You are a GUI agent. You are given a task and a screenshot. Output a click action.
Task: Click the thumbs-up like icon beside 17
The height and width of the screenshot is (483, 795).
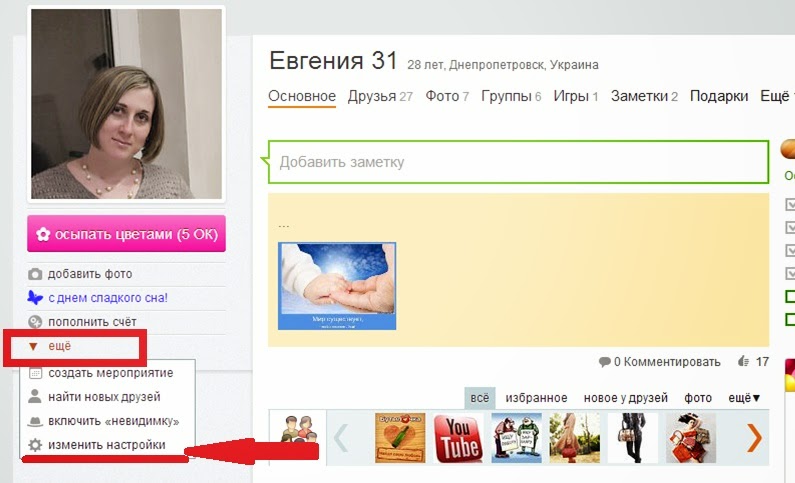(744, 361)
